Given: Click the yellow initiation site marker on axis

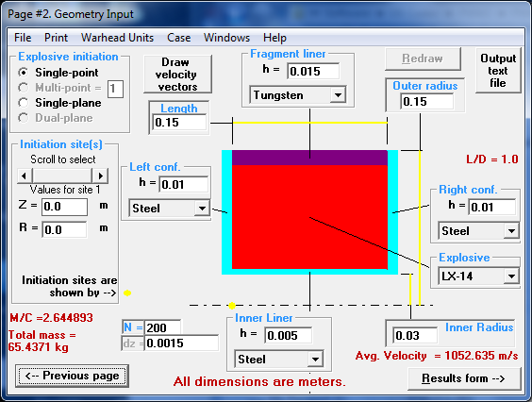Looking at the screenshot, I should 232,306.
